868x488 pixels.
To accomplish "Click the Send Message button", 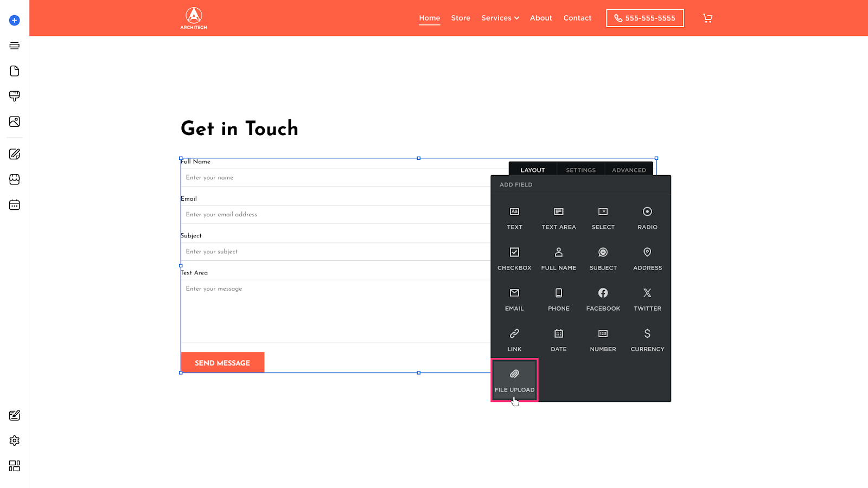I will (x=222, y=363).
